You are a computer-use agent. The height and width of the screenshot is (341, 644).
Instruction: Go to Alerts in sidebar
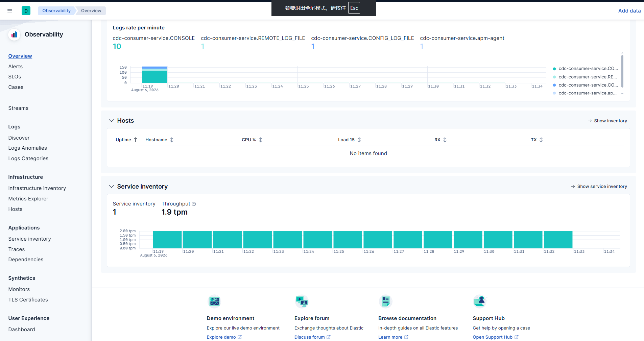(16, 67)
